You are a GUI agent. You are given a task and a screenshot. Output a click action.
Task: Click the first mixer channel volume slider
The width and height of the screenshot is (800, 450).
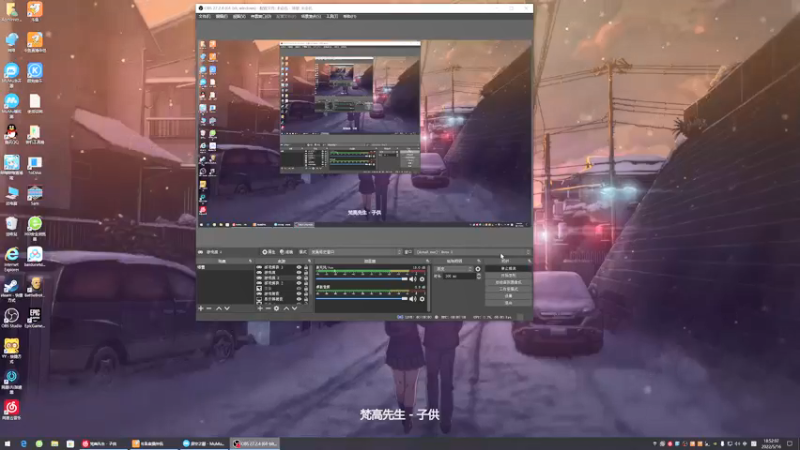(362, 279)
